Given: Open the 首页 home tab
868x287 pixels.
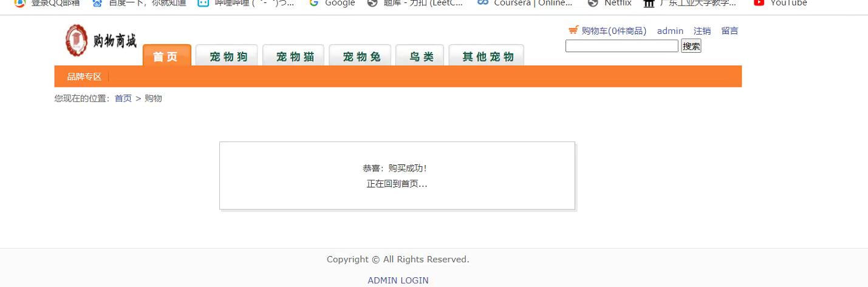Looking at the screenshot, I should pos(166,56).
